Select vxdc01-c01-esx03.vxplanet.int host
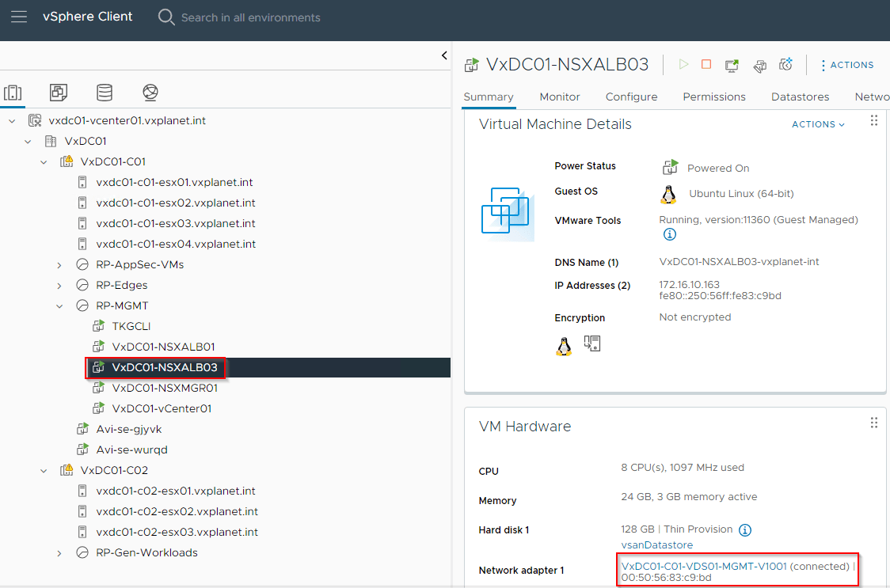This screenshot has height=588, width=890. (176, 223)
